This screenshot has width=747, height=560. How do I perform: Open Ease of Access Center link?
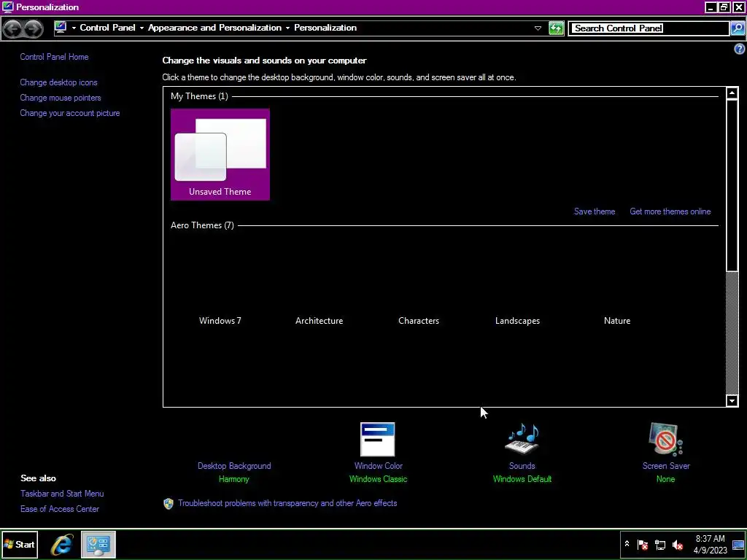pos(60,508)
